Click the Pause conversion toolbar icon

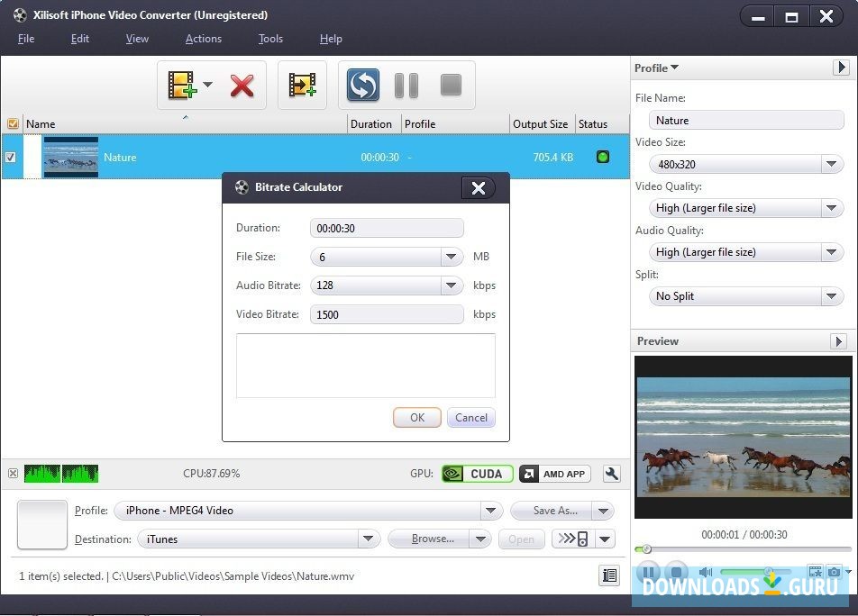406,86
